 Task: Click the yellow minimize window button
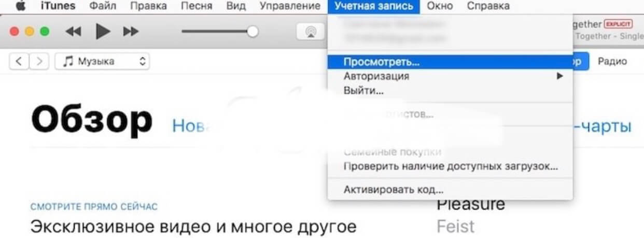click(x=30, y=32)
